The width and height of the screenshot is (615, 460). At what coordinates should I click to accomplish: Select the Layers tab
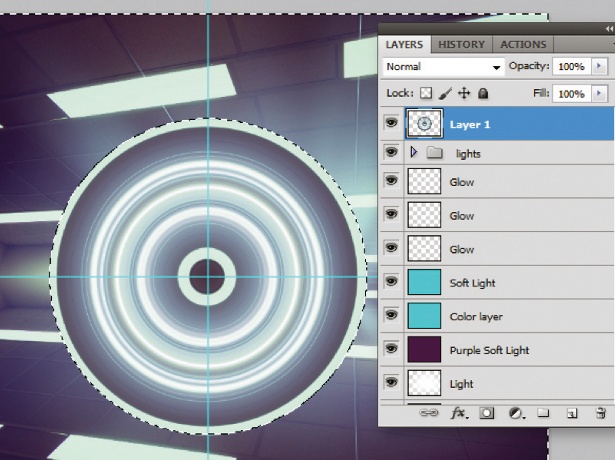pyautogui.click(x=404, y=44)
